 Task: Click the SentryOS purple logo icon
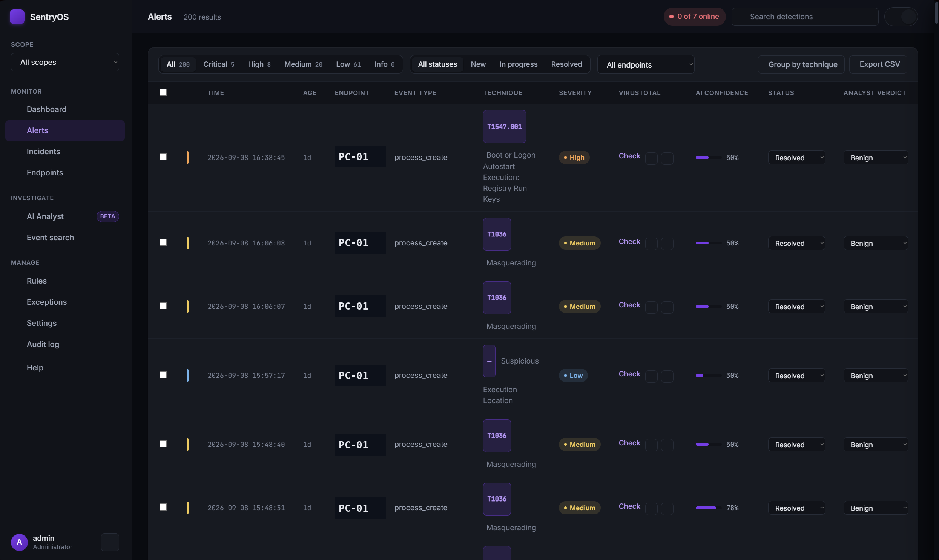(17, 17)
